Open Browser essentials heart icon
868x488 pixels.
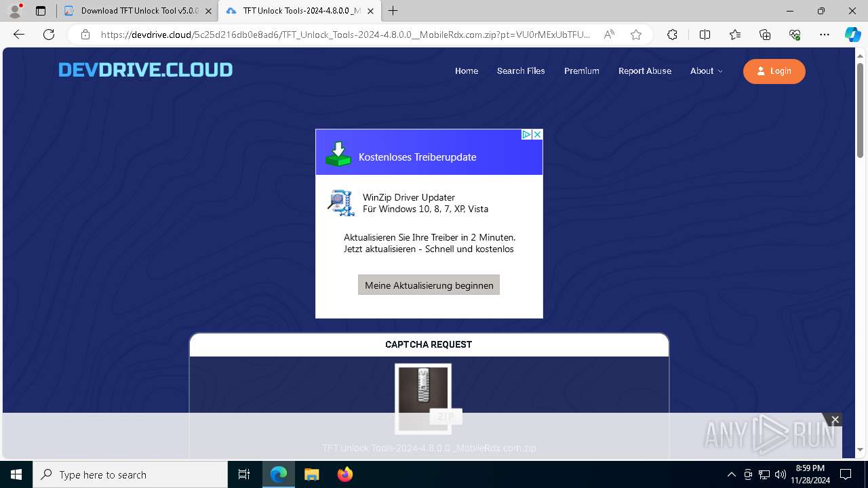[795, 35]
